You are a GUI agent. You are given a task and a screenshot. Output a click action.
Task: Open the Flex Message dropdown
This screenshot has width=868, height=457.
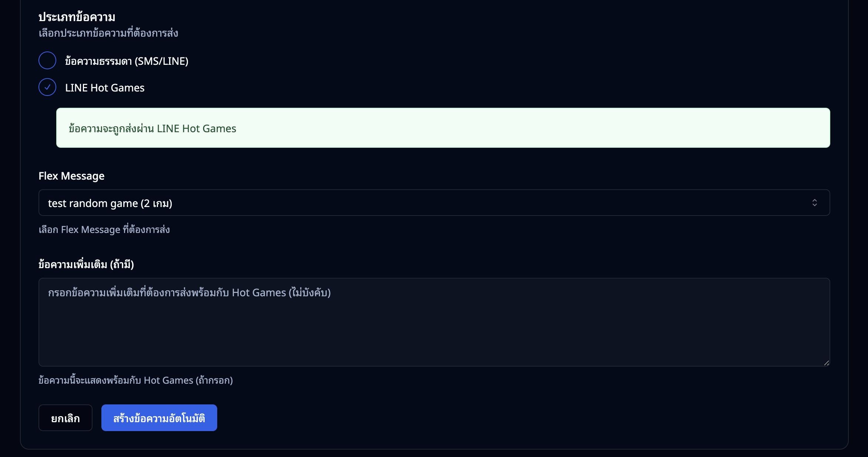point(434,203)
